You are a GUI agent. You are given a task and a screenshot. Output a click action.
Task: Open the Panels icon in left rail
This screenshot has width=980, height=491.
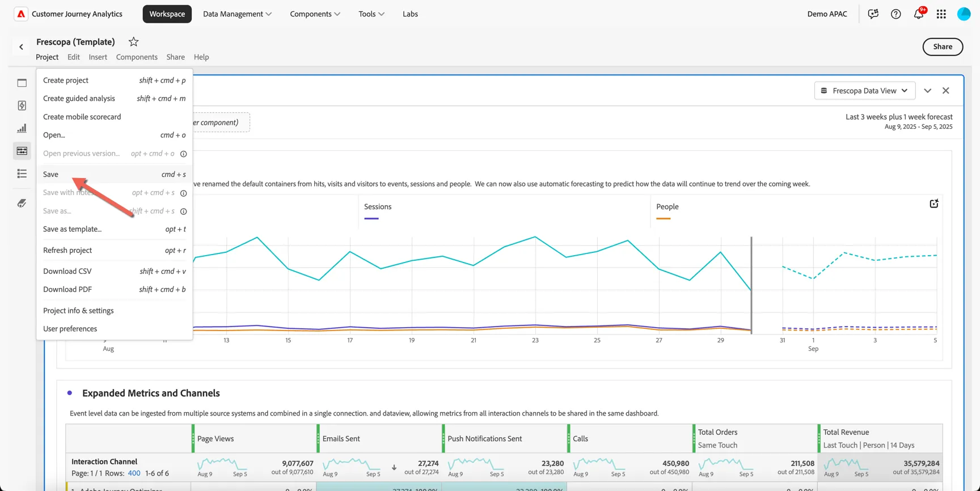(22, 83)
